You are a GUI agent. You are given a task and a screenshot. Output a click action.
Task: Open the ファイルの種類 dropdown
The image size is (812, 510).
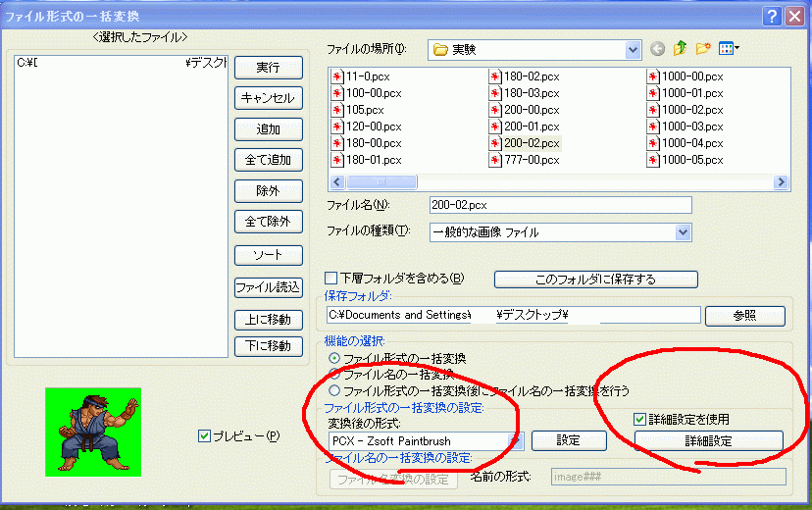(x=684, y=232)
